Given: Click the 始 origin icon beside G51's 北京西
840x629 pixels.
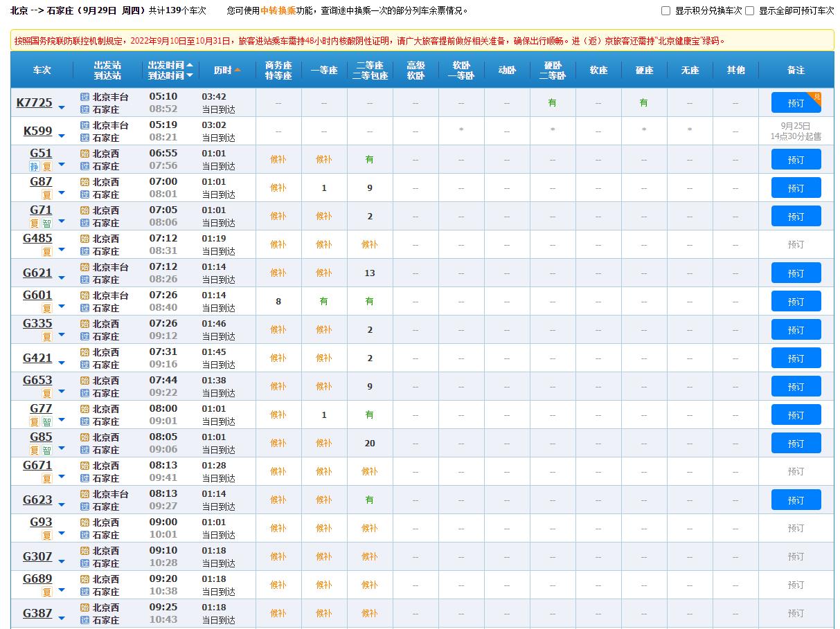Looking at the screenshot, I should 85,154.
